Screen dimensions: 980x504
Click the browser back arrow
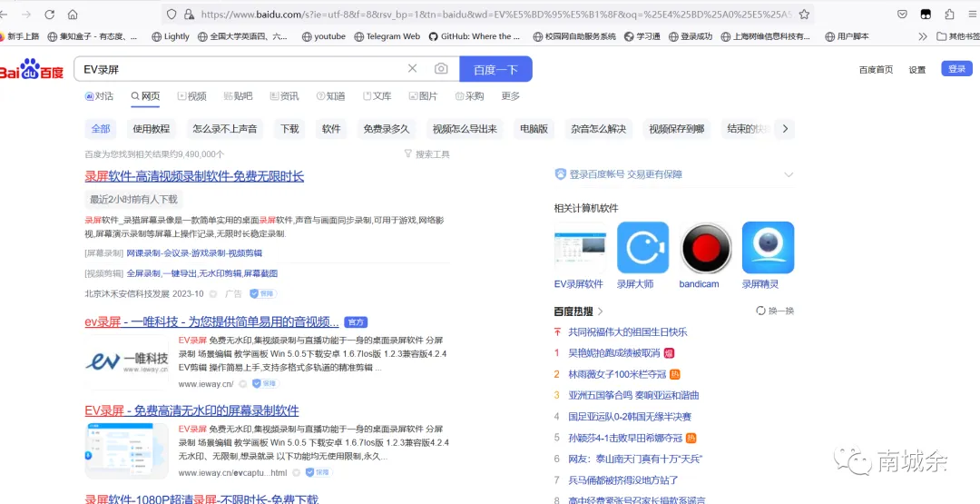coord(4,15)
